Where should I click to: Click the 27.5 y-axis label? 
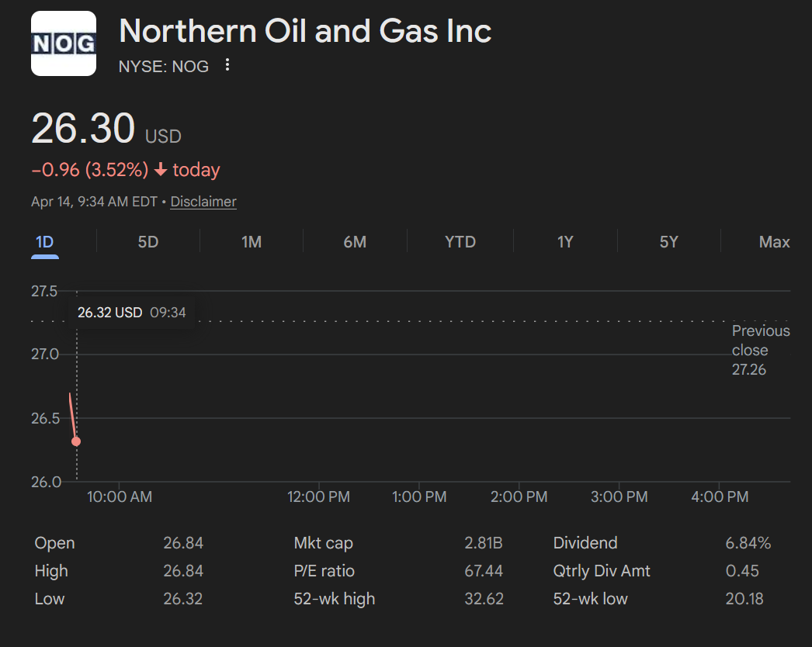(44, 292)
